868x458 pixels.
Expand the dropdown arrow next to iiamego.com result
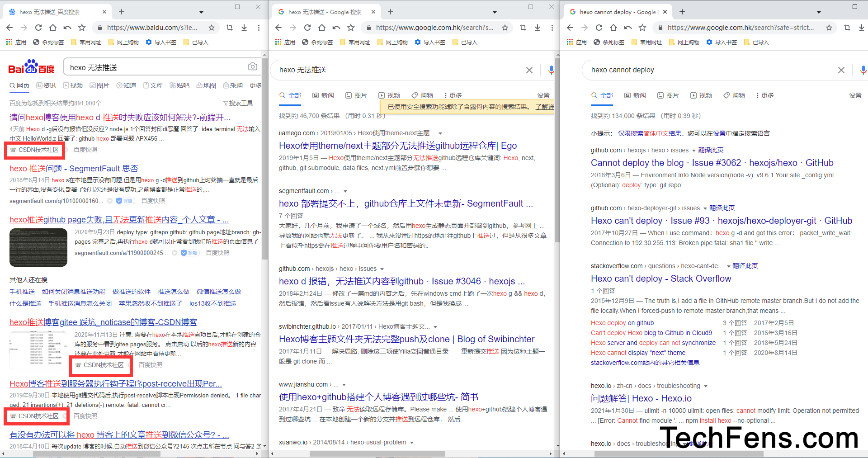[440, 133]
